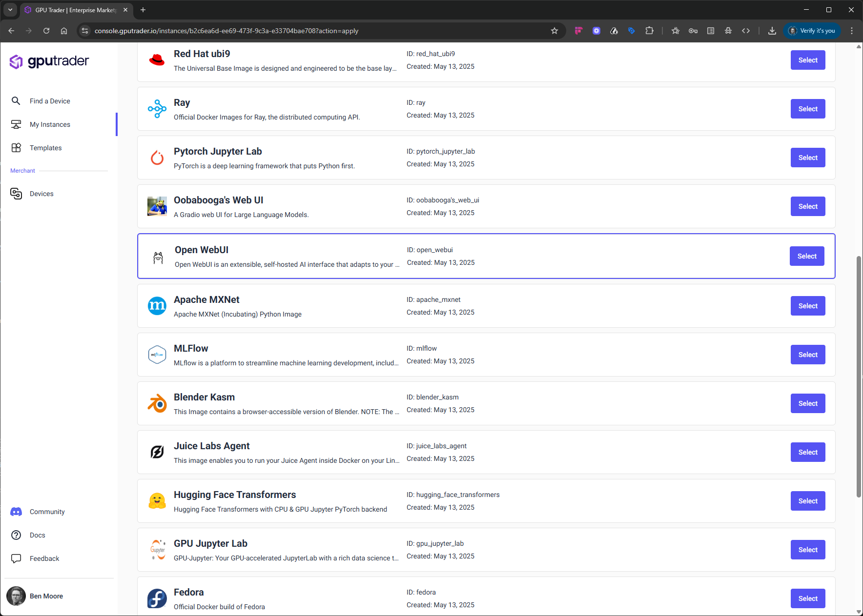Open the Feedback form
The height and width of the screenshot is (616, 863).
pyautogui.click(x=44, y=558)
